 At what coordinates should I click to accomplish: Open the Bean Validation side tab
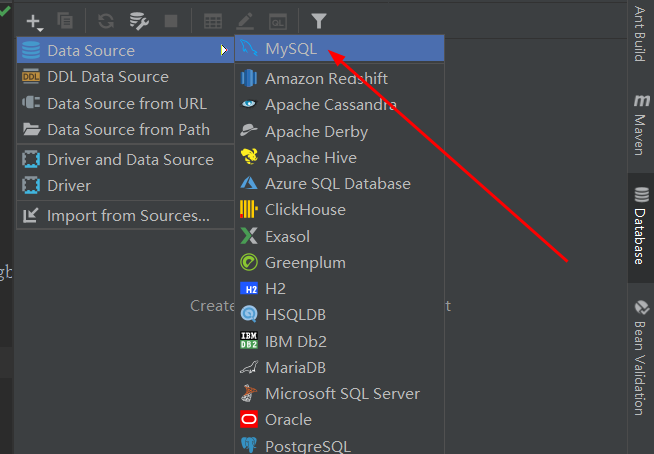tap(641, 359)
